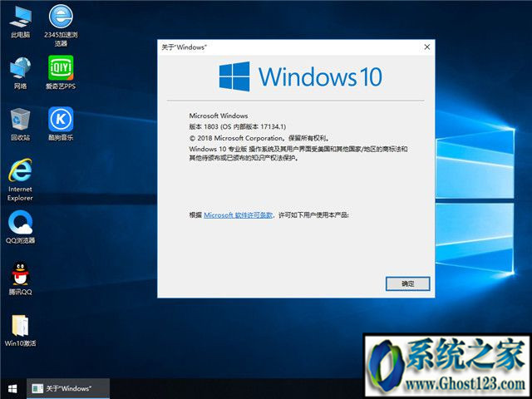Open the Recycle Bin (回收站) icon
Screen dimensions: 532x399
click(20, 124)
